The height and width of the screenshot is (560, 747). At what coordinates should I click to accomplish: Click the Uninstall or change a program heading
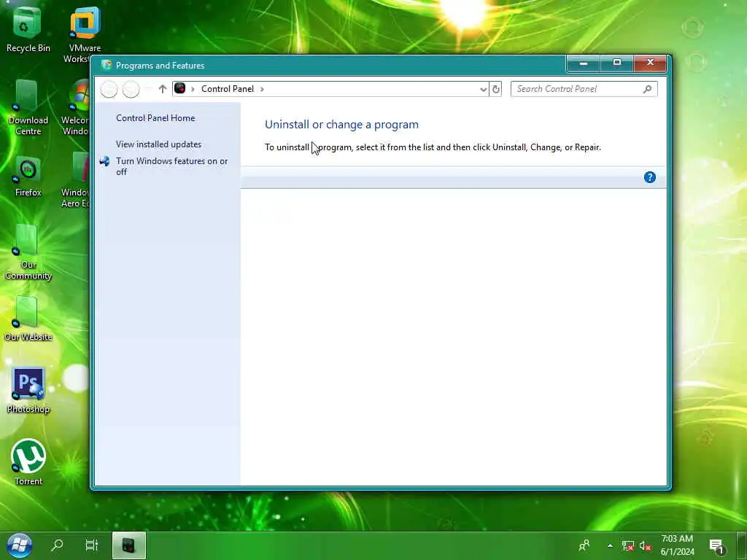point(341,125)
